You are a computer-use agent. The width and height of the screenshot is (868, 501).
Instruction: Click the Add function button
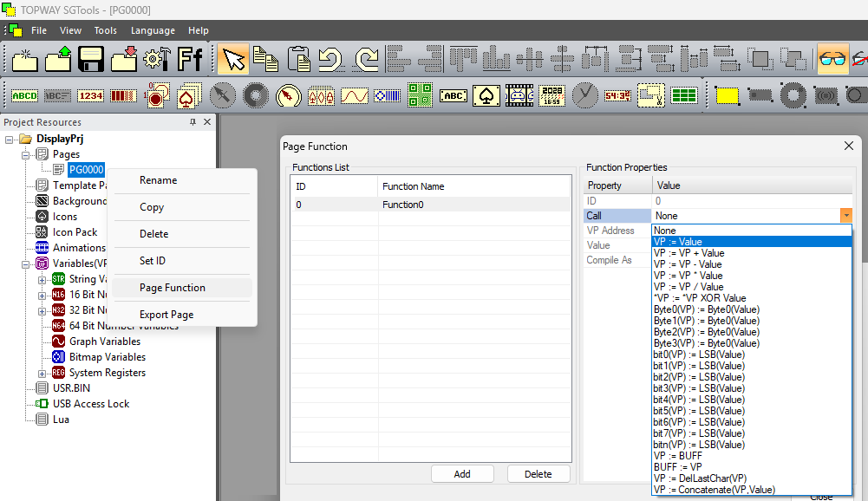click(x=462, y=474)
